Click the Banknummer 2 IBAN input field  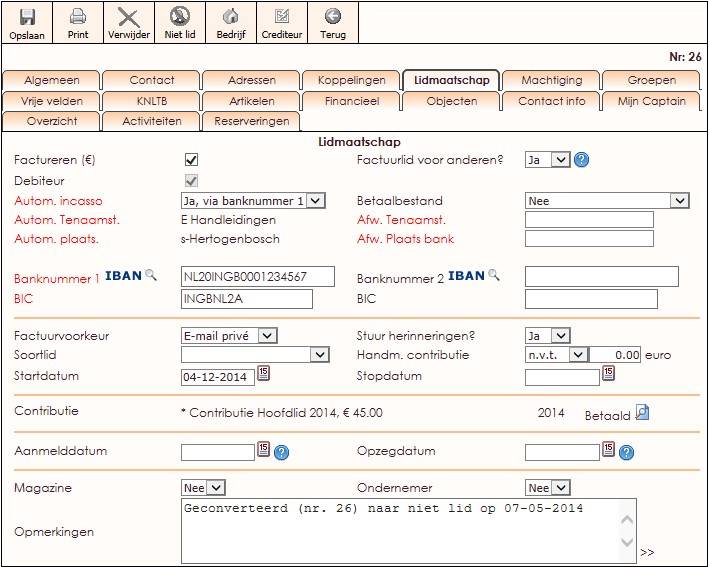tap(602, 277)
